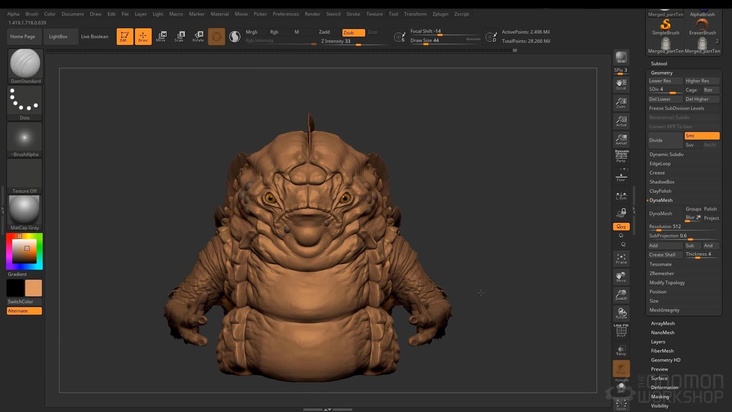Toggle the Groups option under DynaMesh
The height and width of the screenshot is (412, 732).
point(693,209)
